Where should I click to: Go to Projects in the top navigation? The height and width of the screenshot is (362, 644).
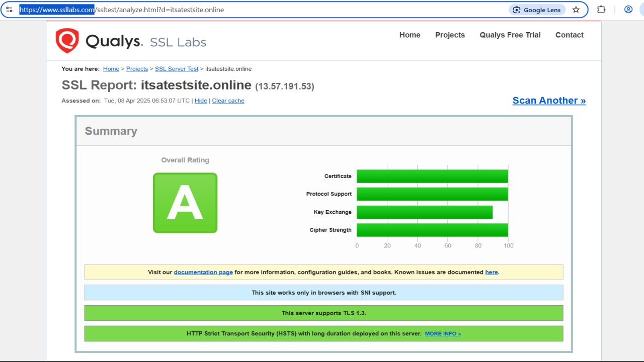point(450,35)
